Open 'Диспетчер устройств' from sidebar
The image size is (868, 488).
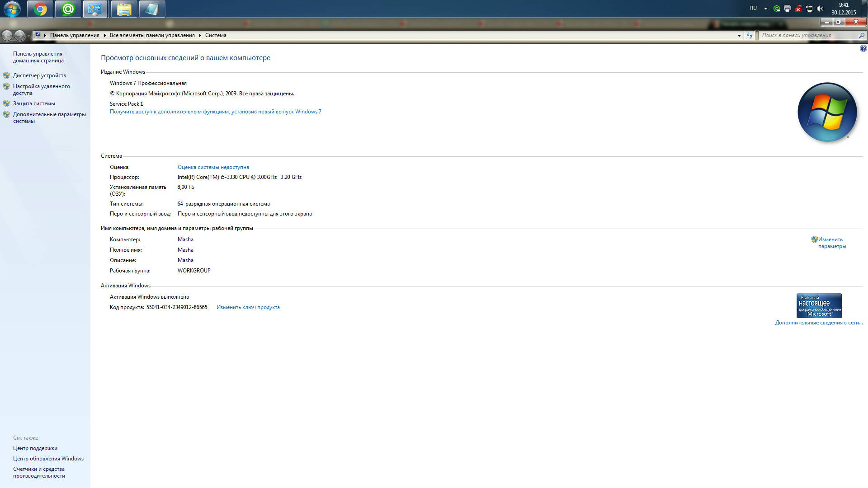tap(39, 75)
